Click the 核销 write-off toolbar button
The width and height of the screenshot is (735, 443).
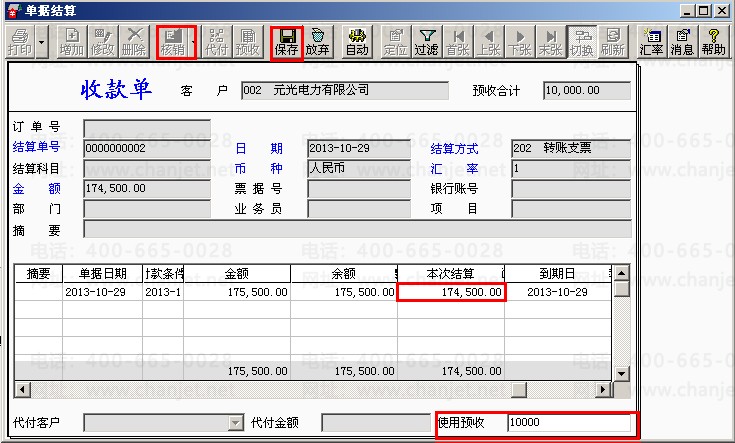172,42
